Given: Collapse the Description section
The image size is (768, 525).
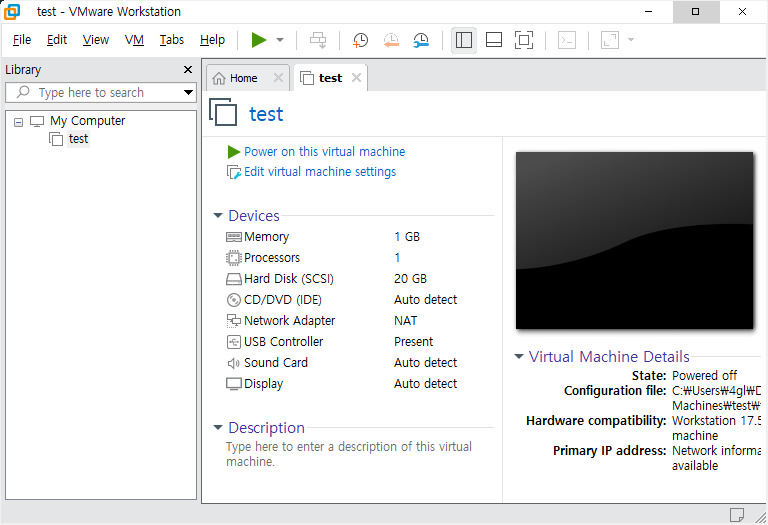Looking at the screenshot, I should click(218, 428).
